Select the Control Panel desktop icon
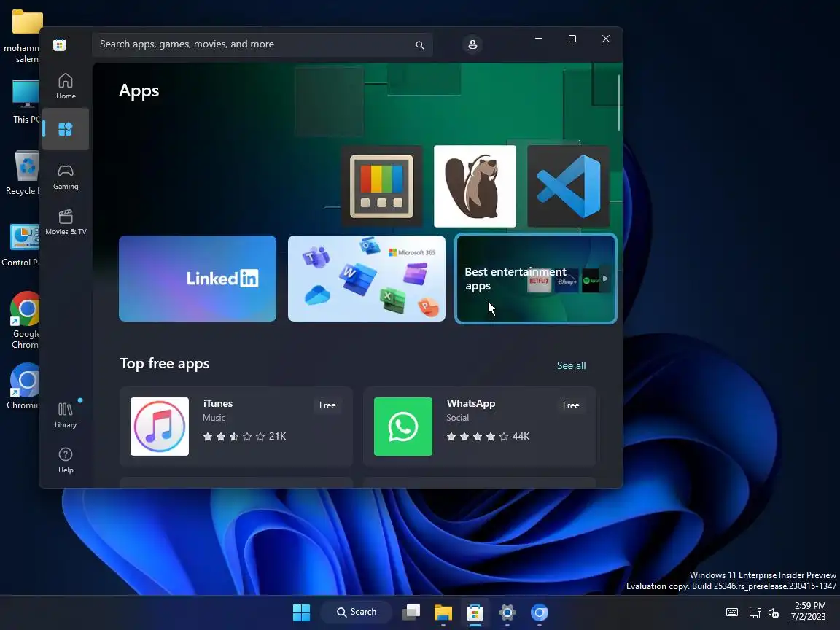Screen dimensions: 840x630 21,245
